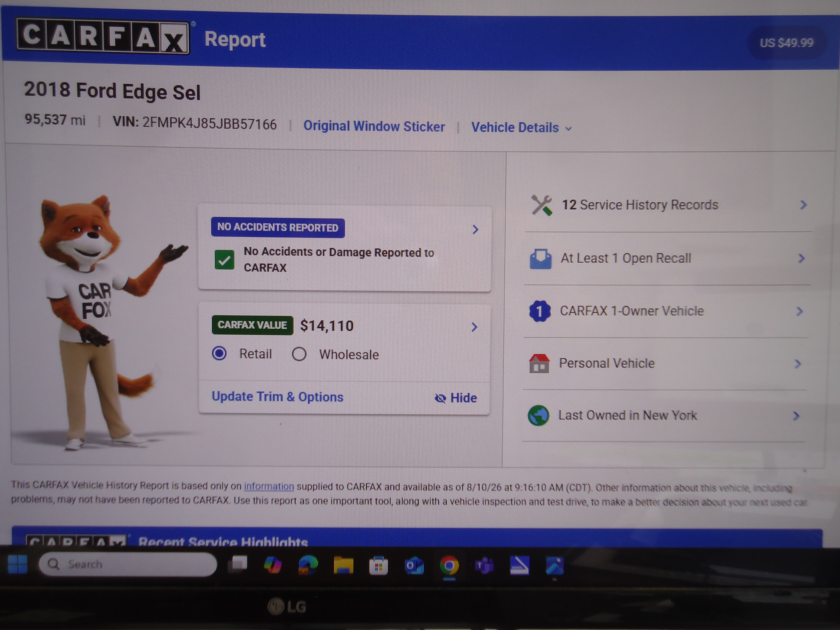Click the CARFAX VALUE green badge
Screen dimensions: 840x630
click(253, 325)
